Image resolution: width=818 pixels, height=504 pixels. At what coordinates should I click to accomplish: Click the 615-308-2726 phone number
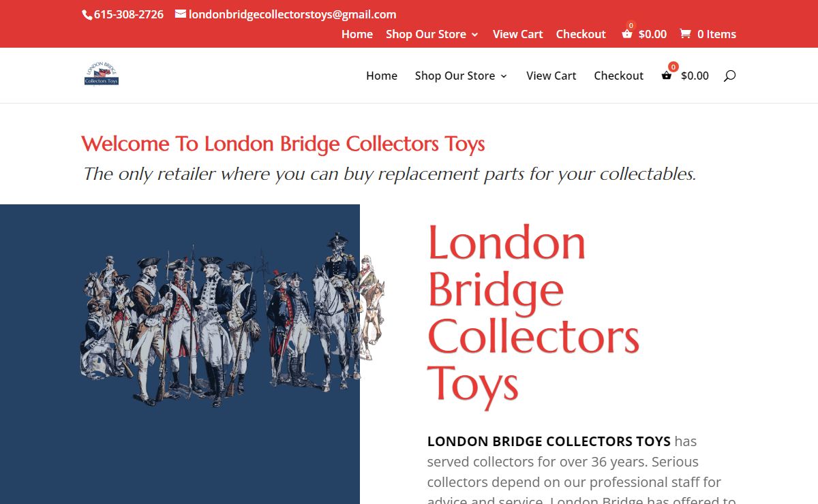[x=129, y=14]
